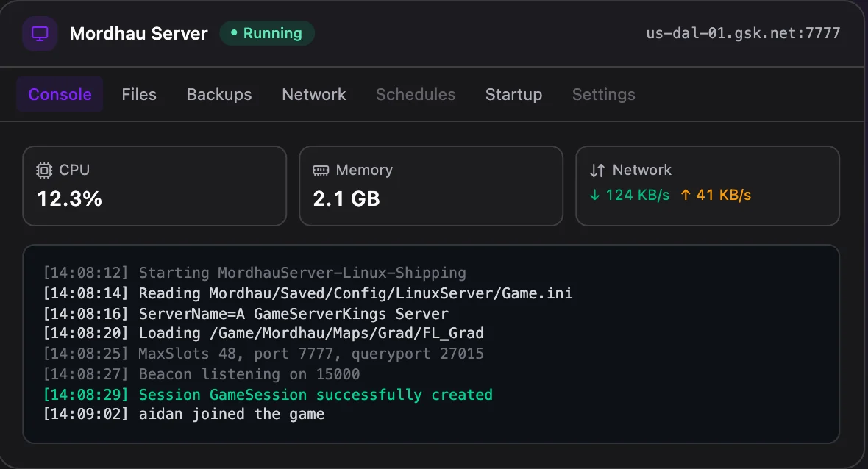Switch to the Settings tab
The image size is (868, 469).
coord(603,95)
